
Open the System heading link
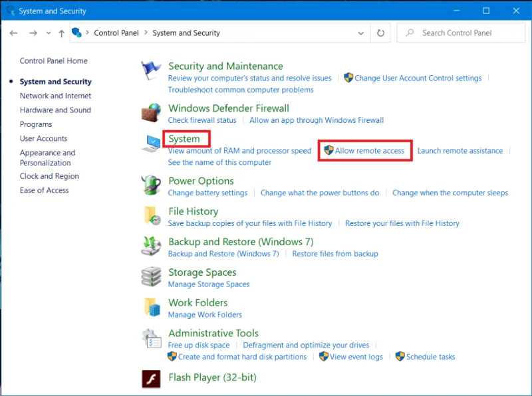coord(184,139)
